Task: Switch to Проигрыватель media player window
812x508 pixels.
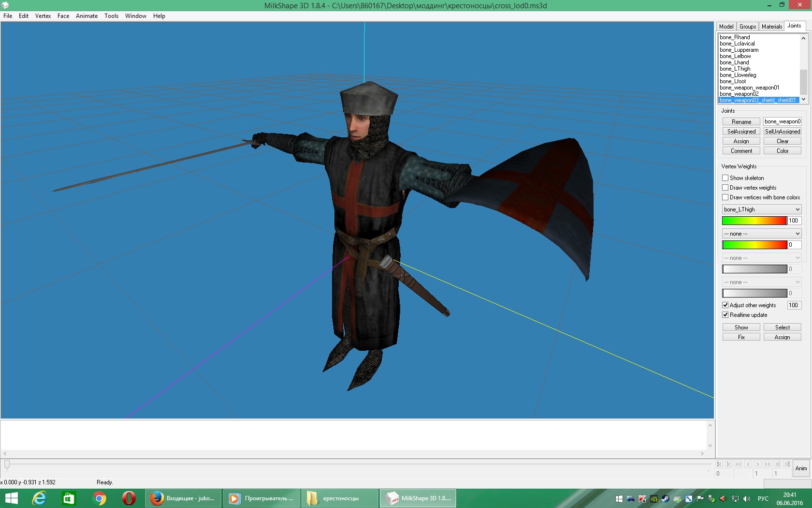Action: [261, 498]
